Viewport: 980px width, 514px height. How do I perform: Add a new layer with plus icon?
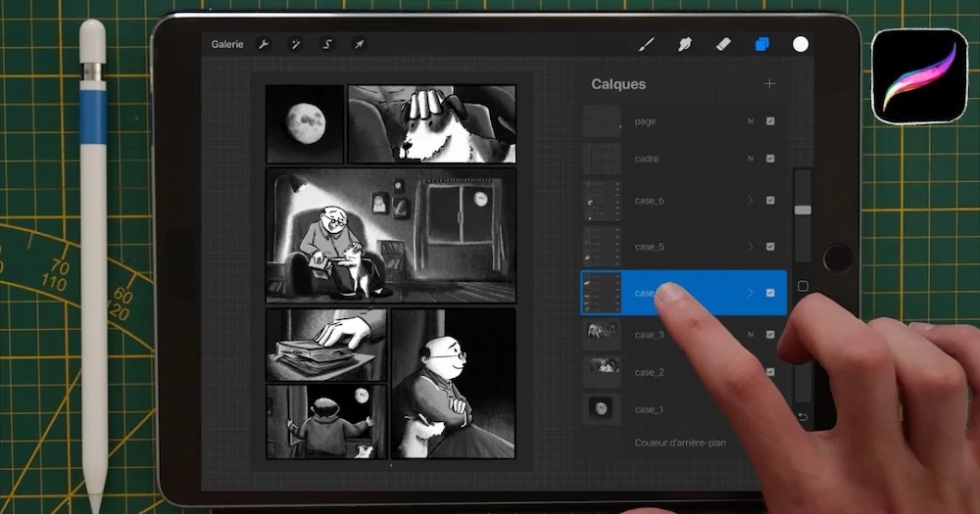tap(770, 83)
